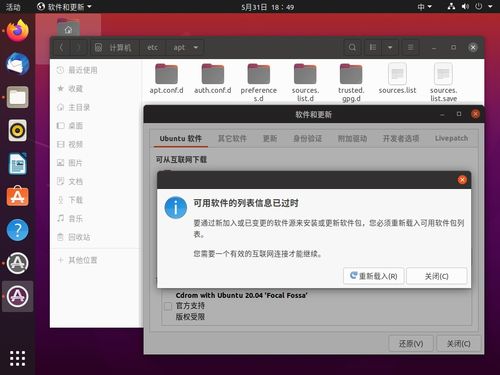Select 音乐 in Files sidebar
Screen dimensions: 500x375
pos(97,219)
